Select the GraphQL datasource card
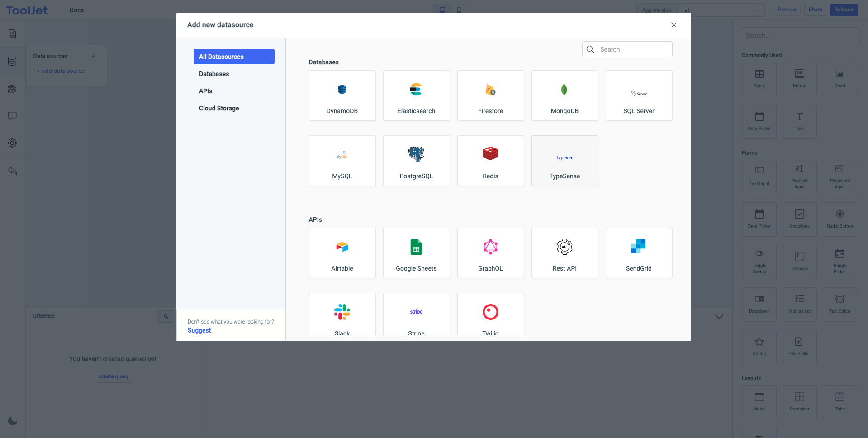 tap(490, 253)
